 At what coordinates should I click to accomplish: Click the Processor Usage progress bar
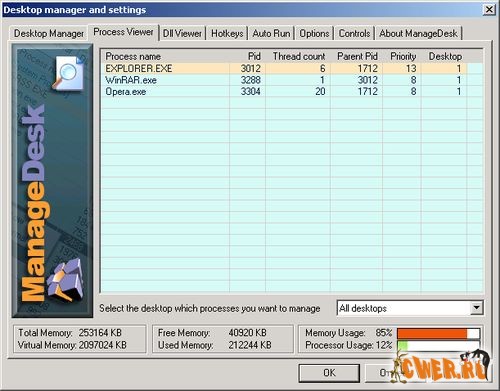(x=438, y=345)
